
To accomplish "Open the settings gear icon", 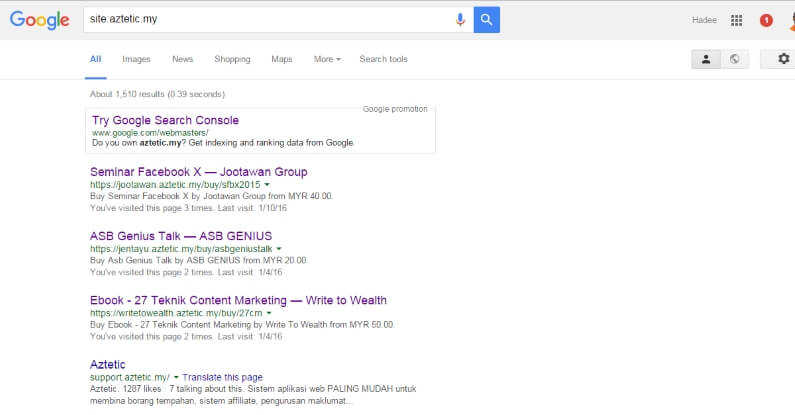I will (783, 59).
